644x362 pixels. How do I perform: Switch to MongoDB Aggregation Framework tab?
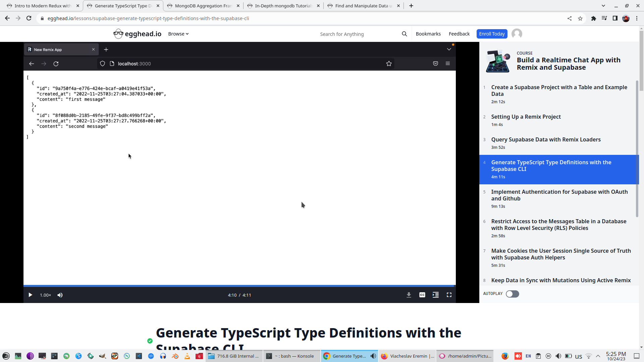tap(203, 6)
